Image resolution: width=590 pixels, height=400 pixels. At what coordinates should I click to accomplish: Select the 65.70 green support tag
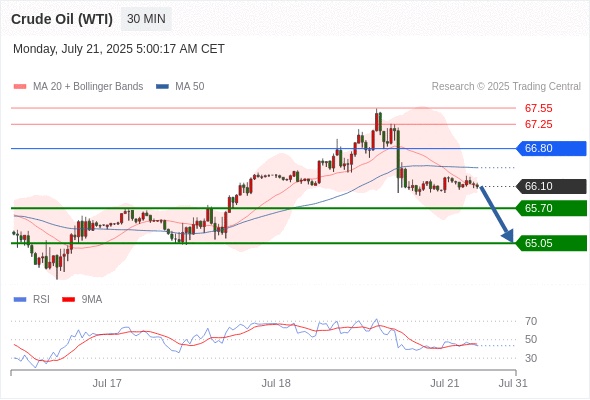(550, 208)
